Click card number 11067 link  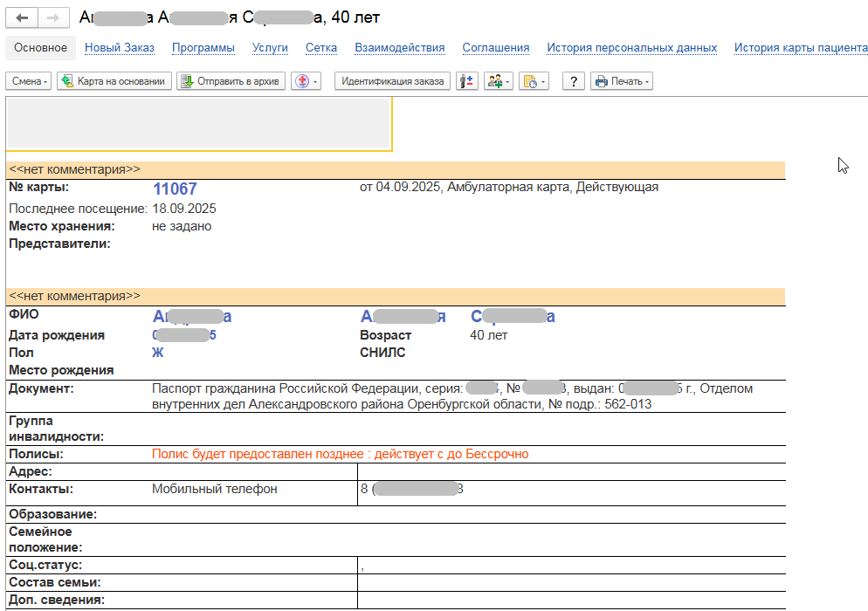(175, 189)
